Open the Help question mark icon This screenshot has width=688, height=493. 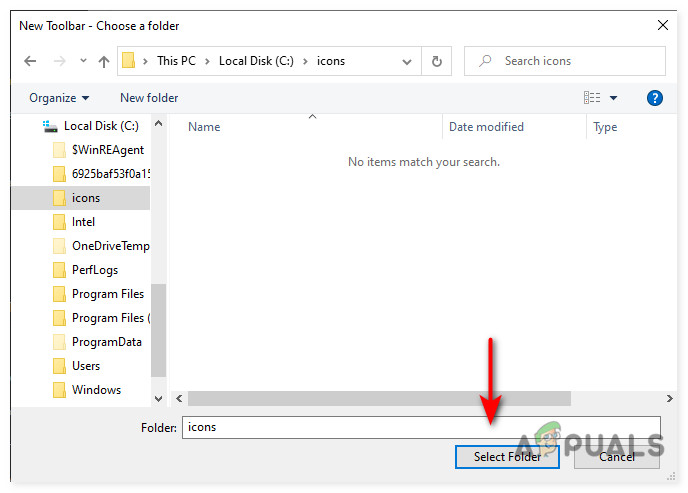[x=655, y=98]
